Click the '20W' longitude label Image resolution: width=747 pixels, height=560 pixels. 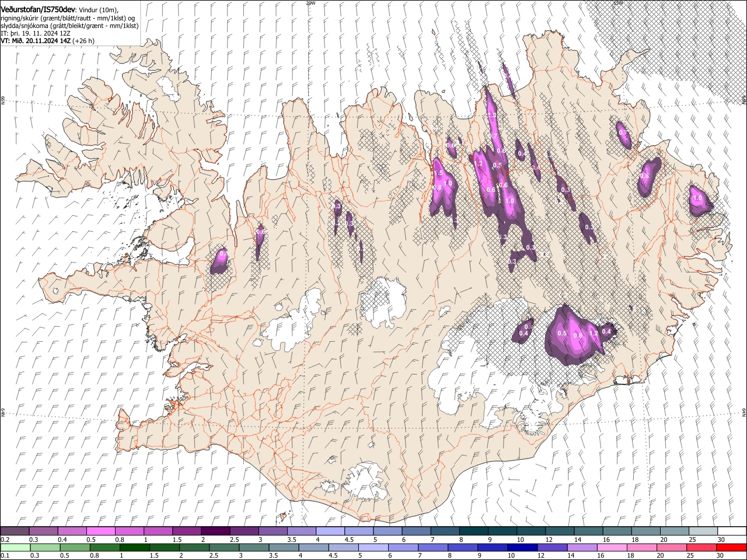[x=310, y=2]
